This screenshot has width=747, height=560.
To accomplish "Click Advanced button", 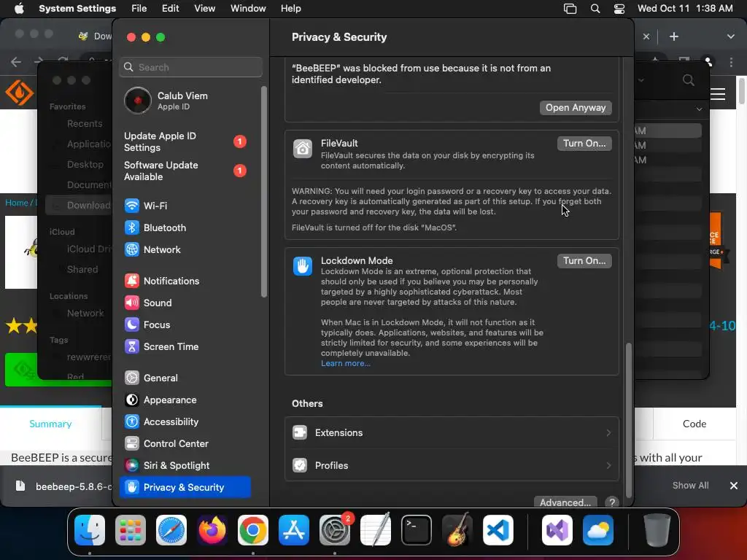I will point(565,502).
